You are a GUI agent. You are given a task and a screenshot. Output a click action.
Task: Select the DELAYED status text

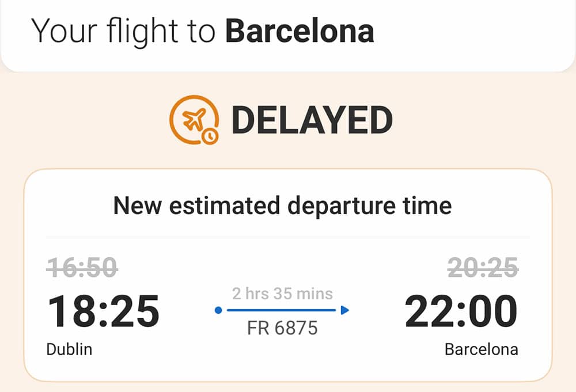[312, 120]
